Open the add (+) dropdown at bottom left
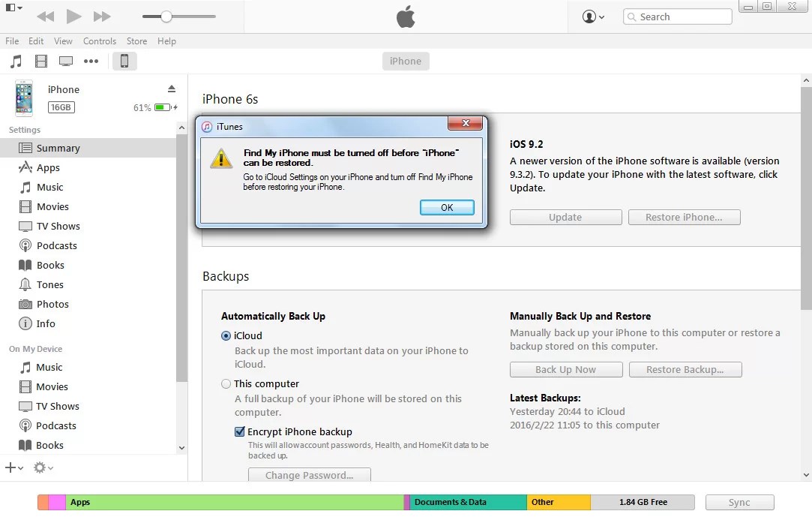This screenshot has width=812, height=523. pos(13,467)
